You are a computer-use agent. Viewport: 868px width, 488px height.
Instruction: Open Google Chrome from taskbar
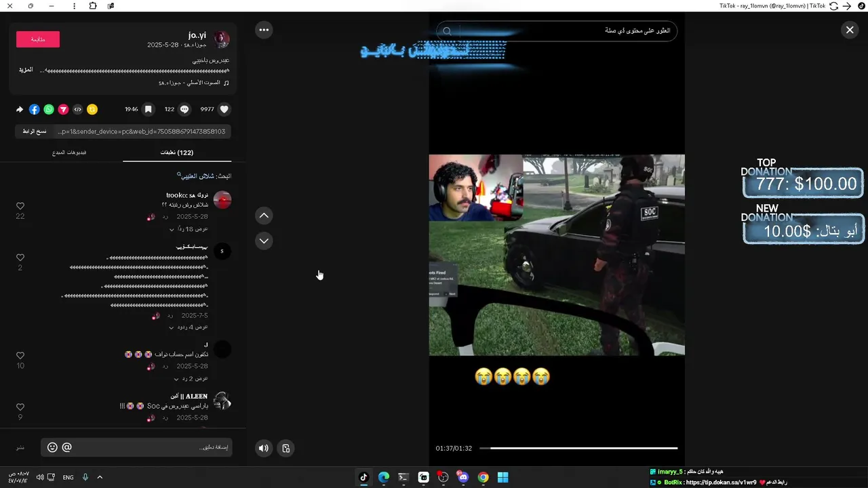point(483,477)
